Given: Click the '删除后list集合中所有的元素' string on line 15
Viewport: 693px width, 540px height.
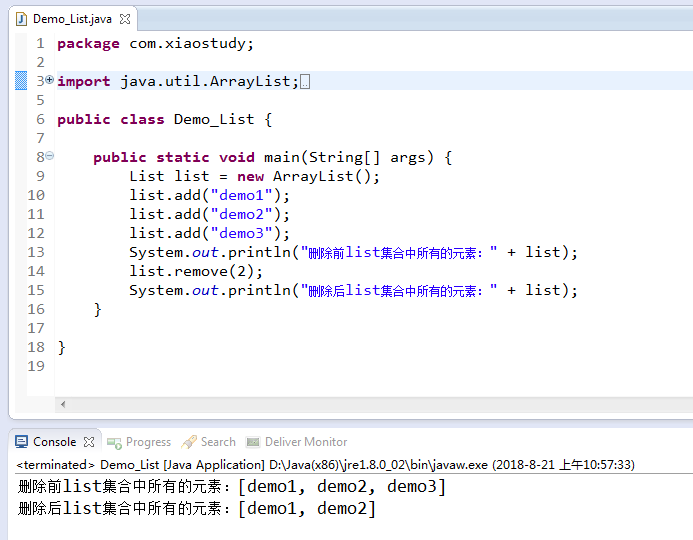Looking at the screenshot, I should 399,290.
